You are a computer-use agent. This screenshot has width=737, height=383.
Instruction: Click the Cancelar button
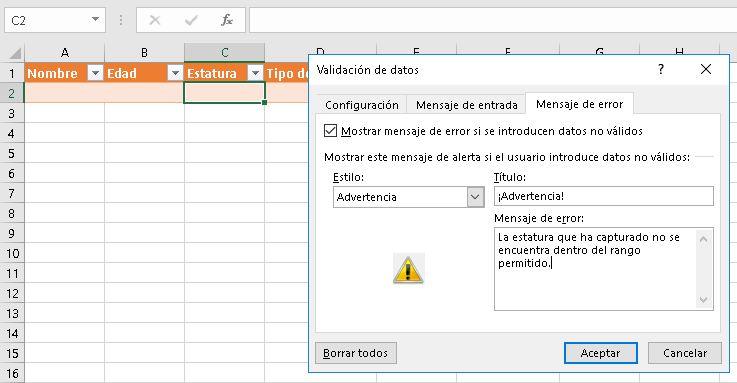point(685,353)
